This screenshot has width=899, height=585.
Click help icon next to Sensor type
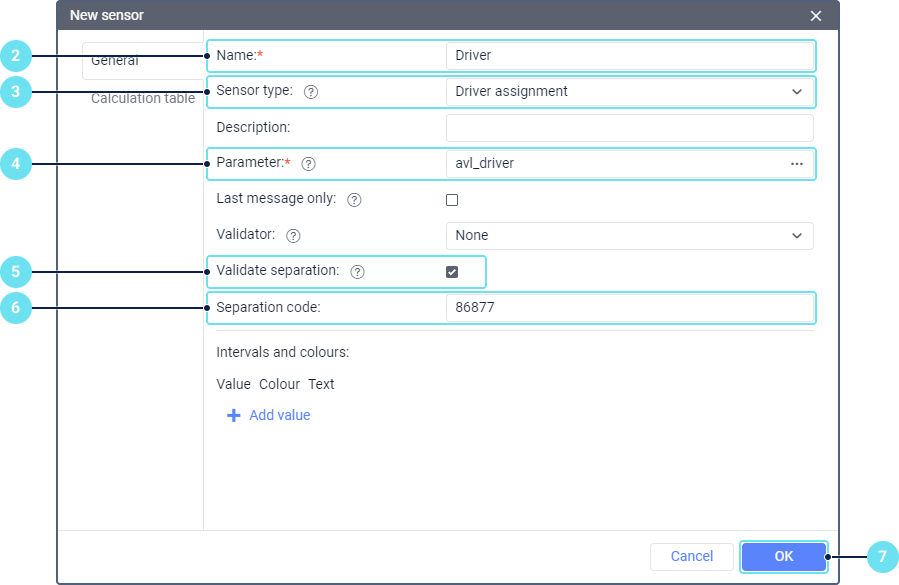[x=311, y=91]
